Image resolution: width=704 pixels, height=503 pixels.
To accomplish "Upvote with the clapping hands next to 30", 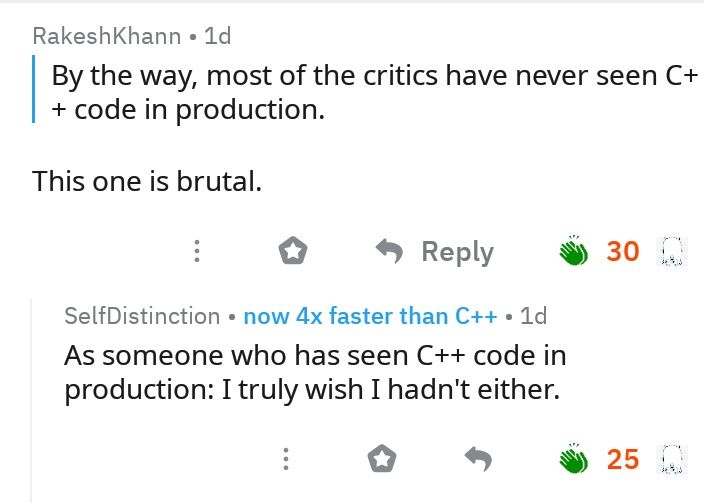I will (573, 250).
